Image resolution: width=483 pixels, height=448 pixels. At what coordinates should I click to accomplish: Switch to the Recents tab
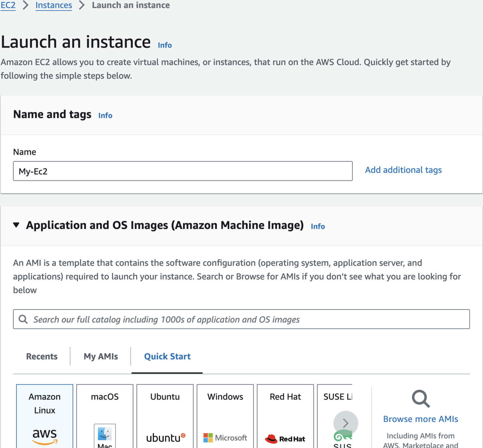coord(42,356)
